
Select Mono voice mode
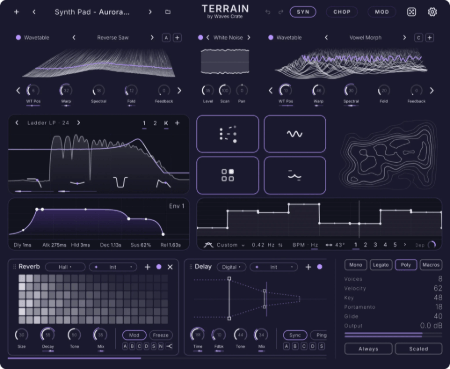[x=355, y=265]
